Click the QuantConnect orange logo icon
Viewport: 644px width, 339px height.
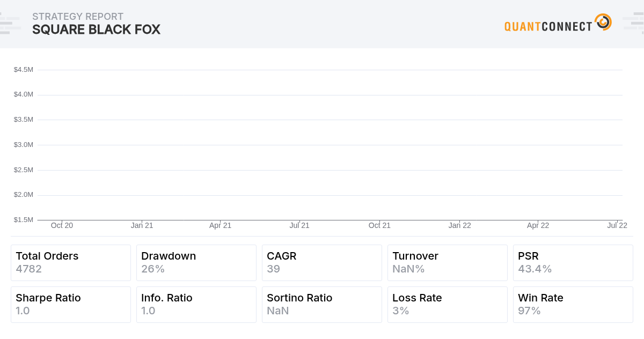tap(603, 22)
